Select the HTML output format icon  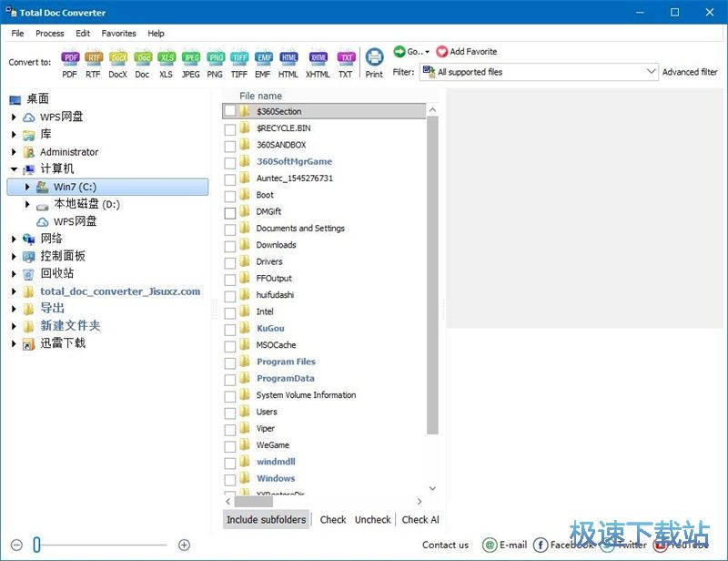(288, 57)
